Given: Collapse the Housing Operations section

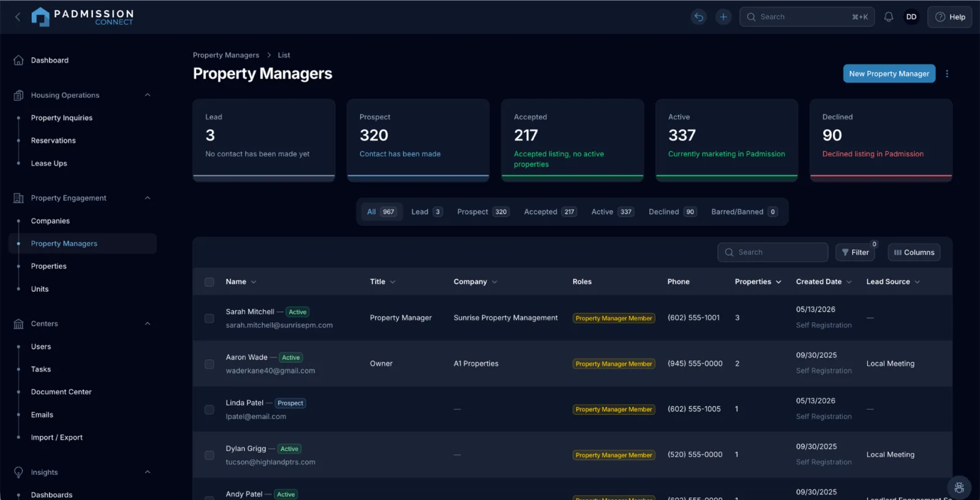Looking at the screenshot, I should point(148,95).
